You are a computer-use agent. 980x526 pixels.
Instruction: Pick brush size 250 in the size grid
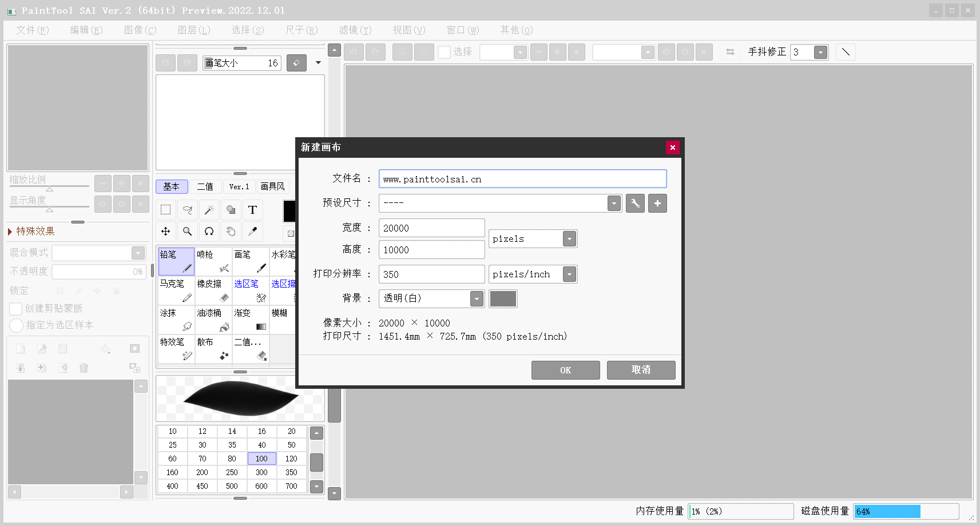(232, 472)
